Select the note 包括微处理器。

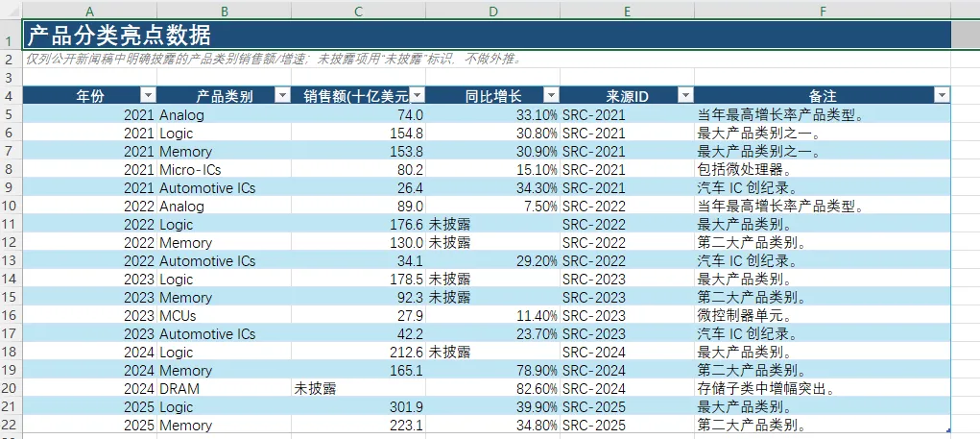823,169
